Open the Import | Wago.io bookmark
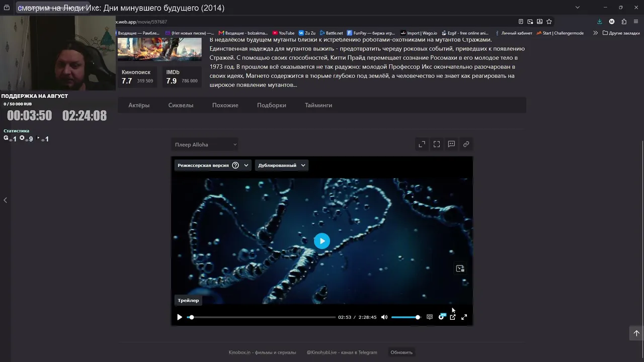The width and height of the screenshot is (644, 362). 419,33
